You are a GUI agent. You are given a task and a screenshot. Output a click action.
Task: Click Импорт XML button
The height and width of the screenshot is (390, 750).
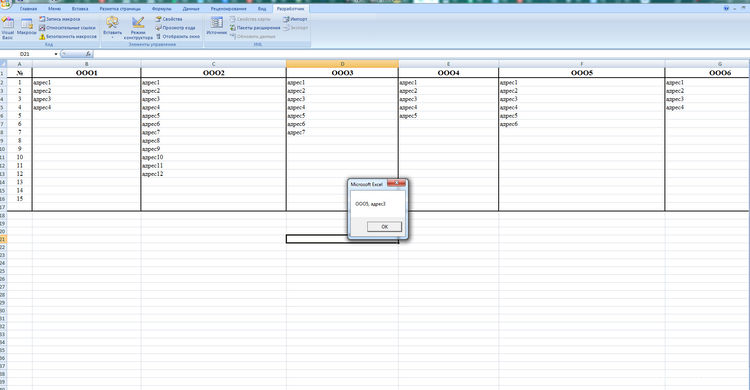pos(295,19)
